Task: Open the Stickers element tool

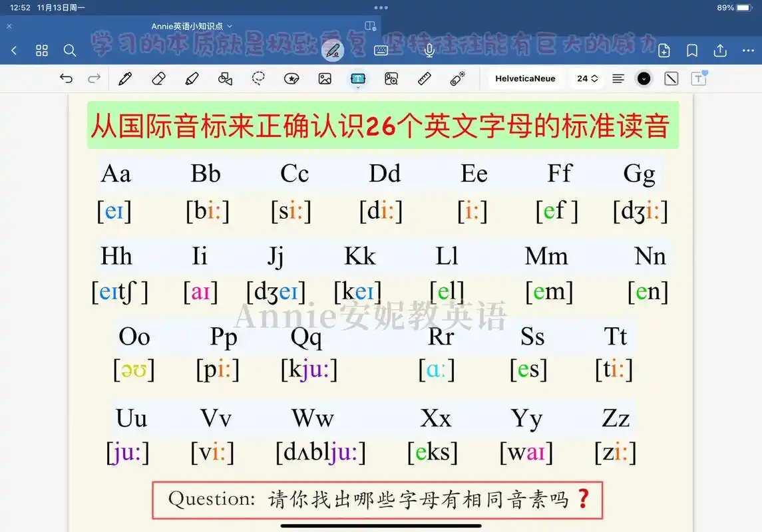Action: 291,78
